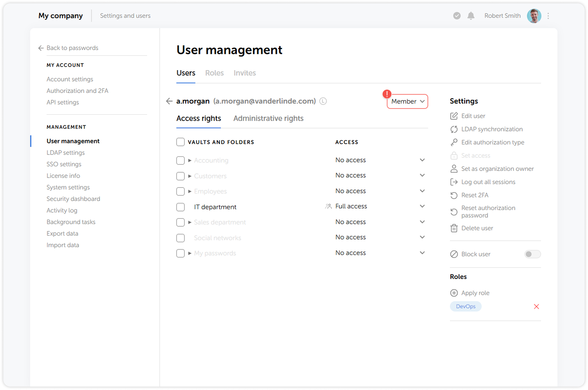The height and width of the screenshot is (390, 588).
Task: Click the Reset 2FA icon
Action: [454, 195]
